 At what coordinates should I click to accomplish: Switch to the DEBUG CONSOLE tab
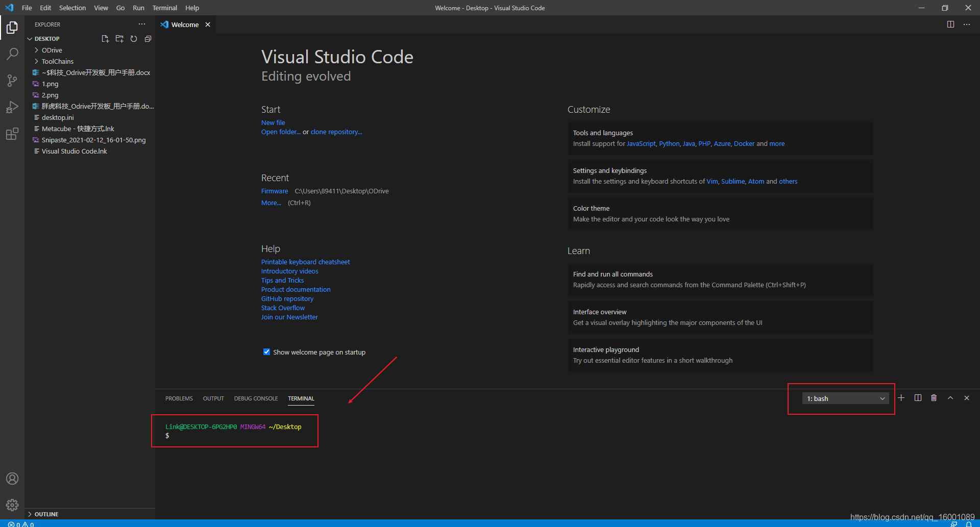256,398
